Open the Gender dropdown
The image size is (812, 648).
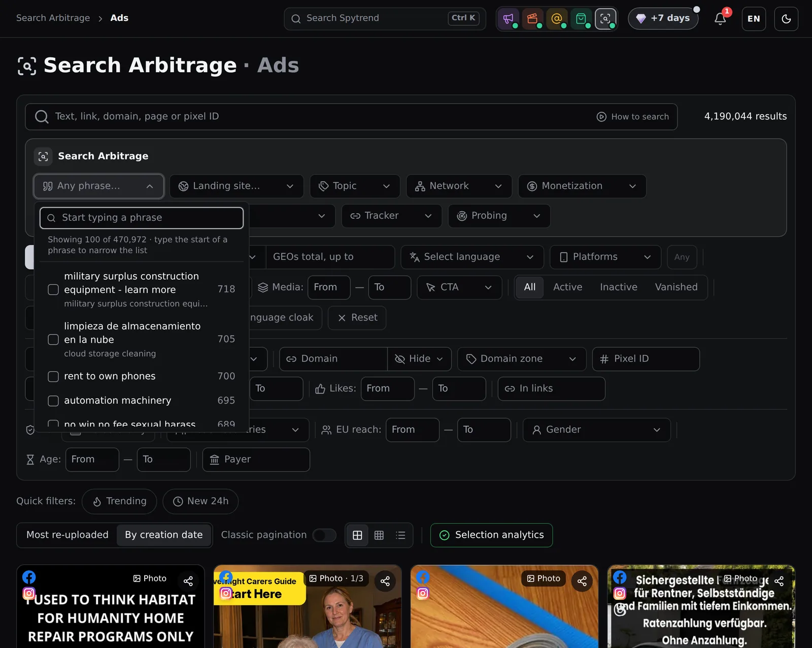[x=597, y=430]
